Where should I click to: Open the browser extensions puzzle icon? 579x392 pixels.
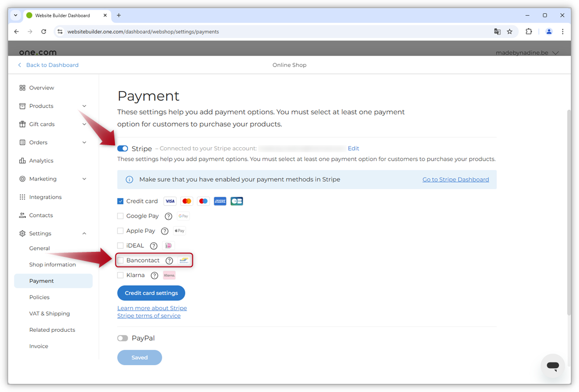[x=529, y=32]
